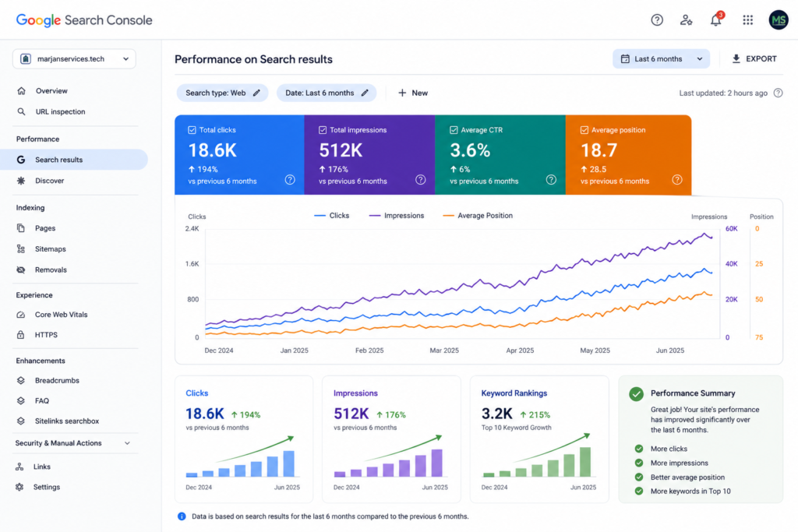Image resolution: width=798 pixels, height=532 pixels.
Task: Open the manage users and permissions icon
Action: [x=686, y=19]
